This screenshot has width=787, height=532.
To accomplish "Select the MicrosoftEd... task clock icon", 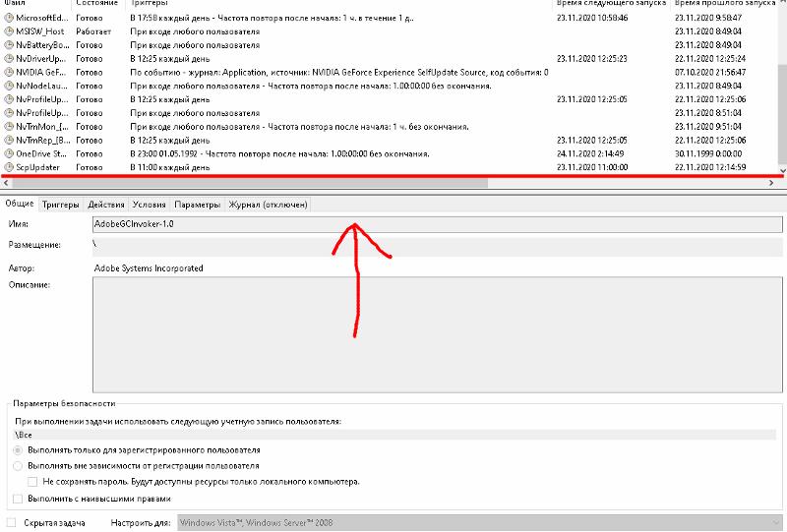I will pos(9,18).
